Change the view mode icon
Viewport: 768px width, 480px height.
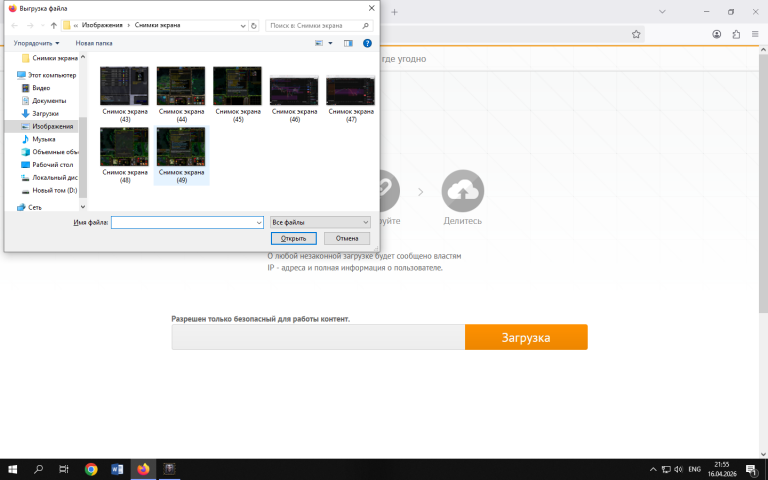pos(319,43)
